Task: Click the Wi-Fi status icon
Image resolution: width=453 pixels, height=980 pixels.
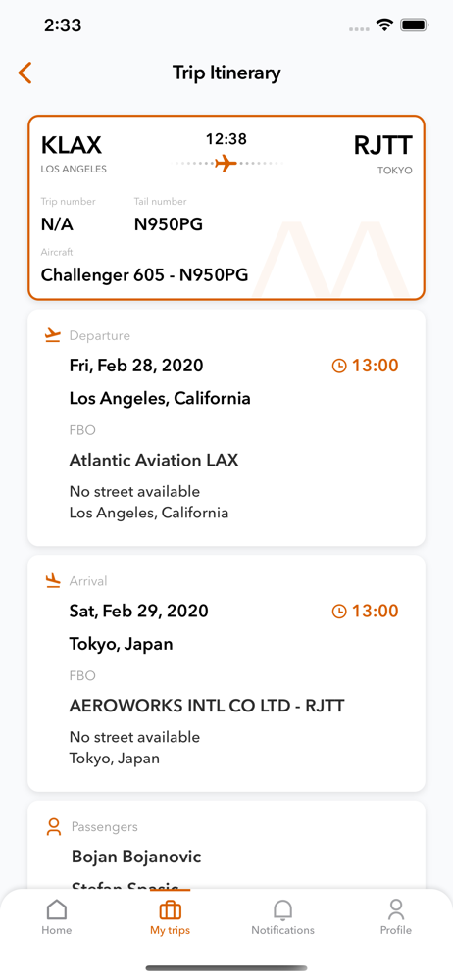Action: tap(383, 25)
